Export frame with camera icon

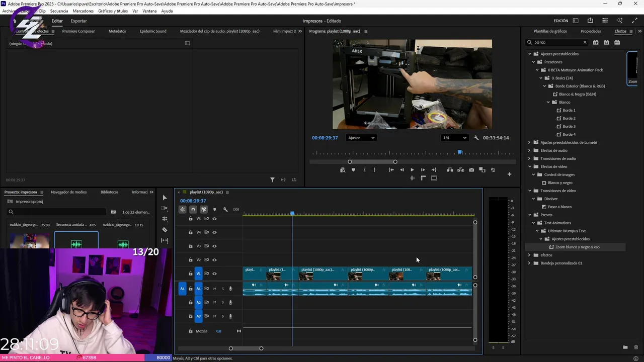coord(471,170)
